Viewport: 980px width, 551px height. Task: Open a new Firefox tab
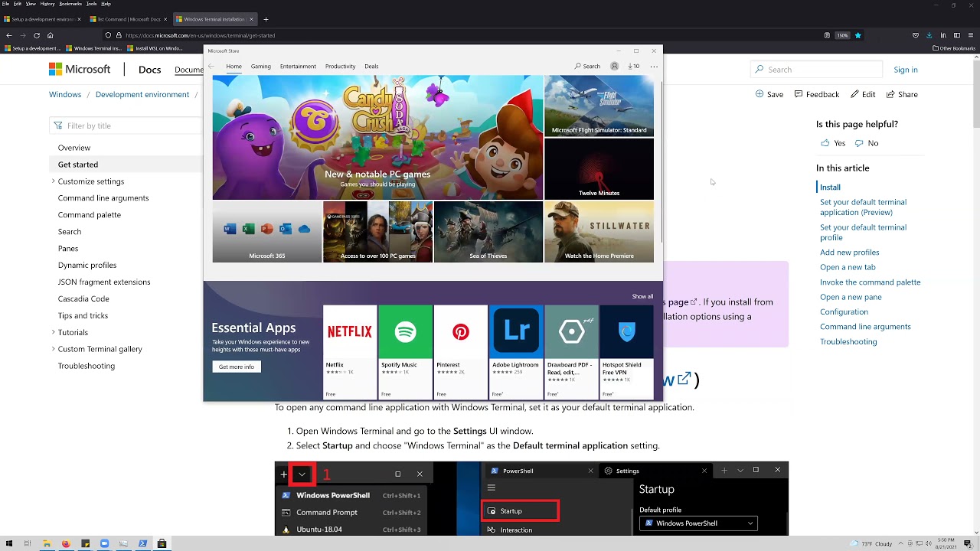coord(266,18)
